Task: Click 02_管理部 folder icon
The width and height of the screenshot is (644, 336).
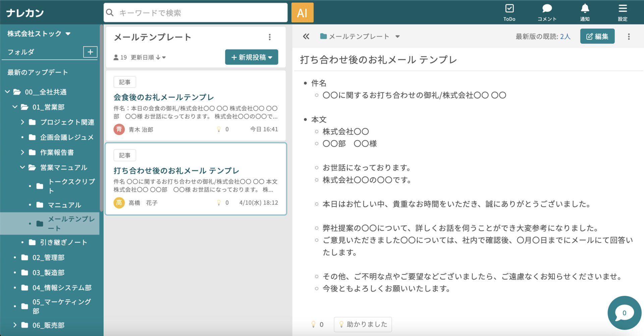Action: coord(24,257)
